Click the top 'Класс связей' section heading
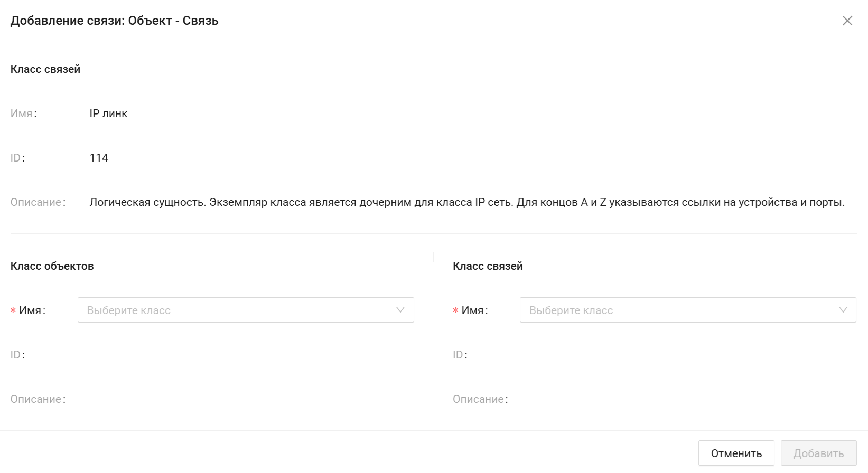 (x=45, y=69)
